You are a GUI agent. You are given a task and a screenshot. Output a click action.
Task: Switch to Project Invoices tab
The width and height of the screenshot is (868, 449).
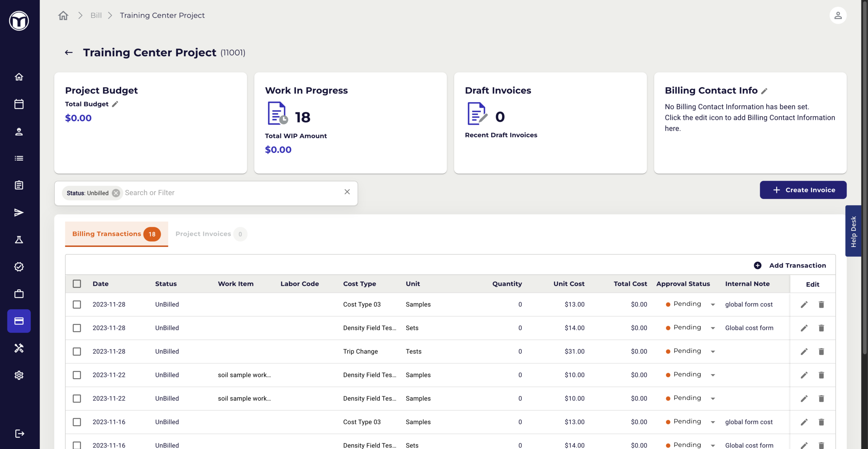(x=211, y=234)
